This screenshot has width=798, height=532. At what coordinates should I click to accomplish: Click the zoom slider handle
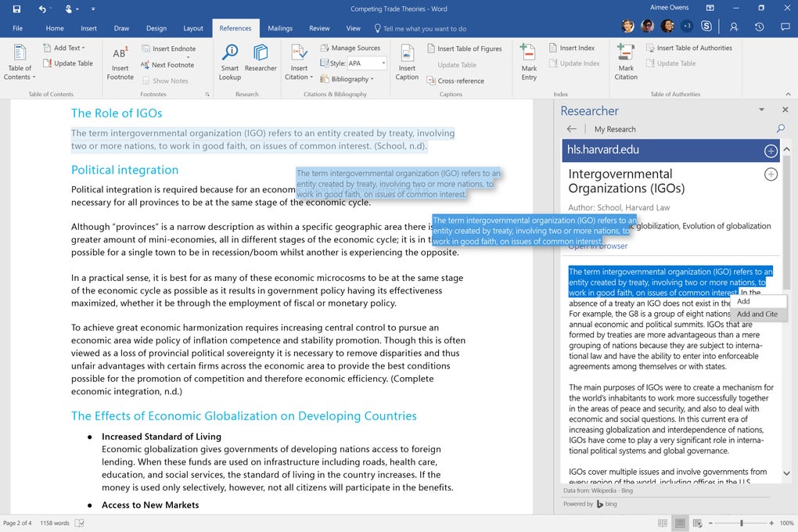pos(742,523)
